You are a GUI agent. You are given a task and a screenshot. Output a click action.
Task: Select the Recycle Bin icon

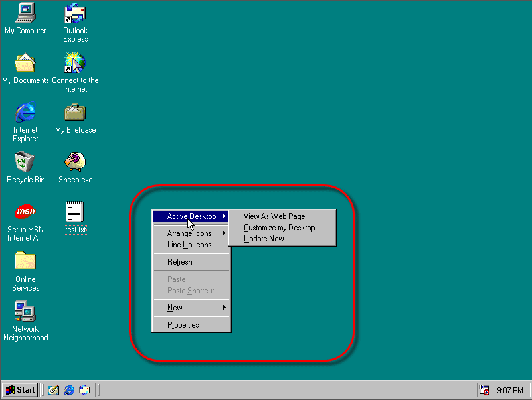[25, 162]
